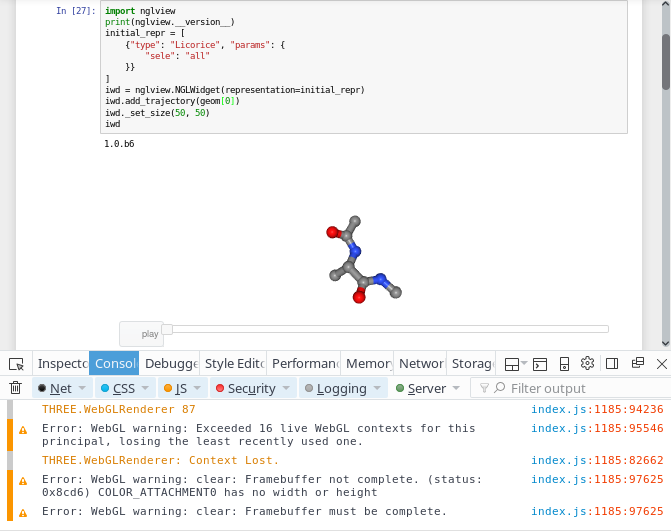Click the Filter output search field
Image resolution: width=671 pixels, height=531 pixels.
tap(569, 388)
